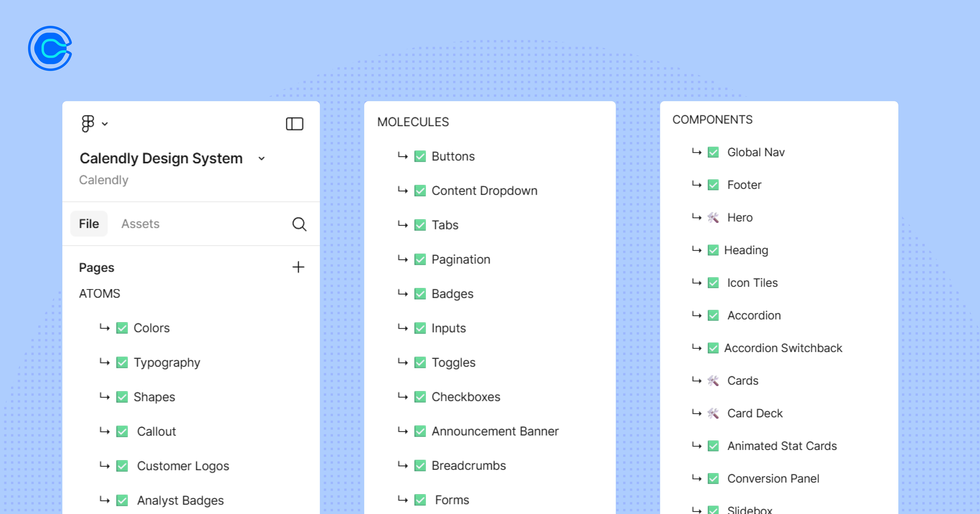Click the search magnifier icon

tap(299, 224)
